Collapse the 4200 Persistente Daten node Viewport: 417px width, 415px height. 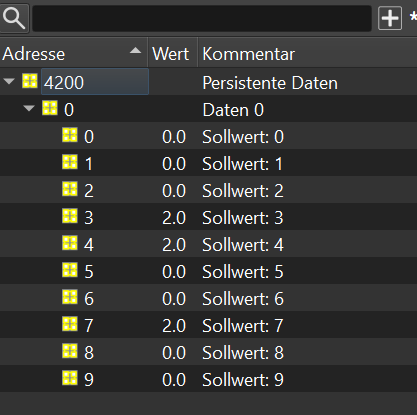pos(9,81)
